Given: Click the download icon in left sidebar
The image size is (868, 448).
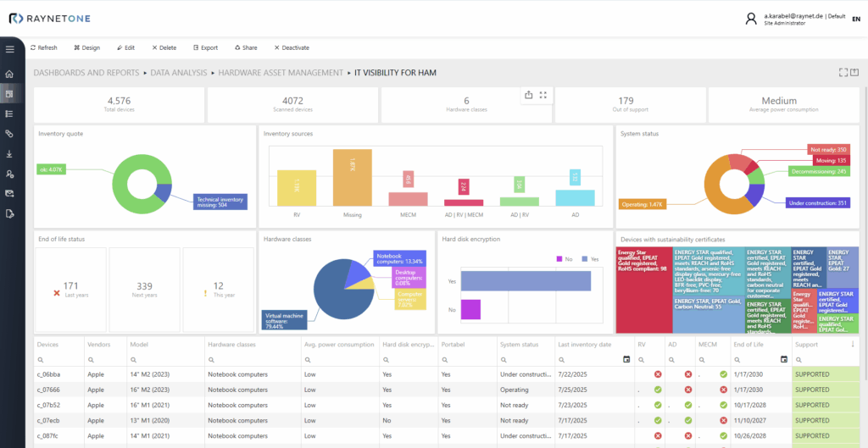Looking at the screenshot, I should [9, 153].
